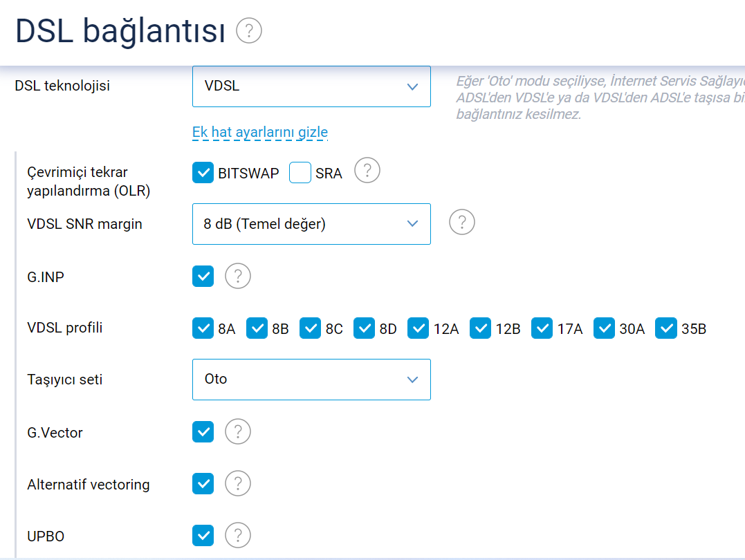Viewport: 745px width, 560px height.
Task: Show help for VDSL SNR margin
Action: [x=462, y=222]
